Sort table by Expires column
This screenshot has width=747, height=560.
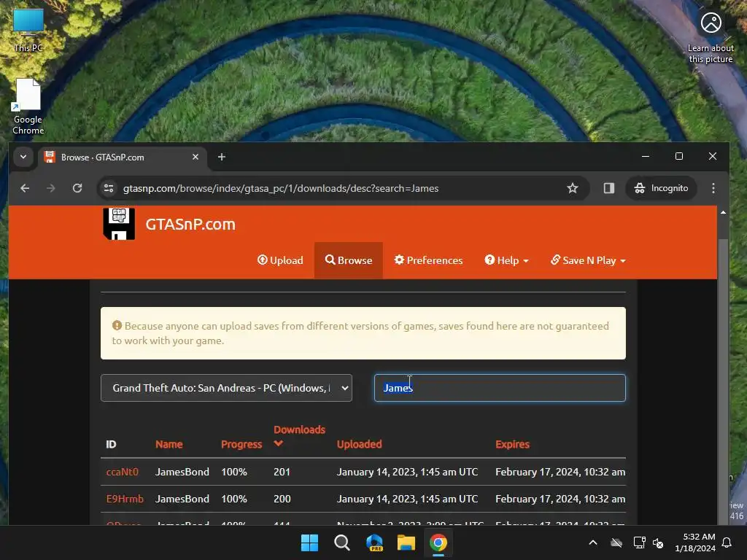512,444
